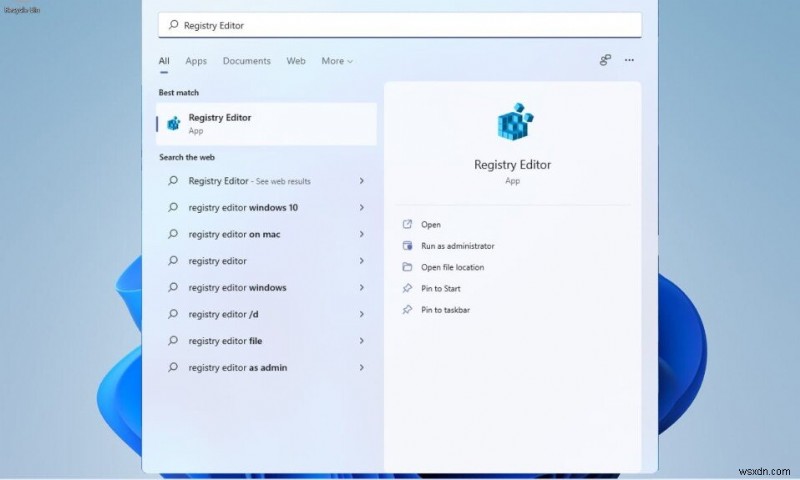Image resolution: width=800 pixels, height=480 pixels.
Task: Expand chevron for 'Registry Editor - See web results'
Action: [361, 181]
